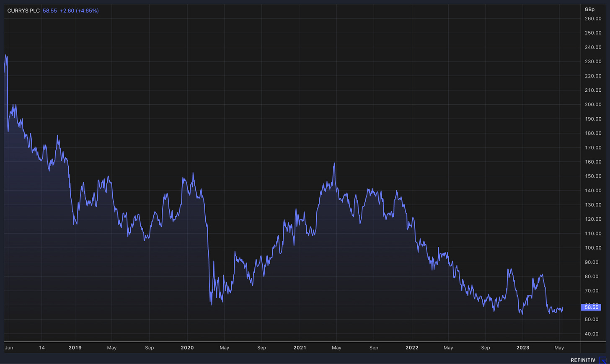Click the 170.00 price axis label
Screen dimensions: 610x364
[x=593, y=147]
